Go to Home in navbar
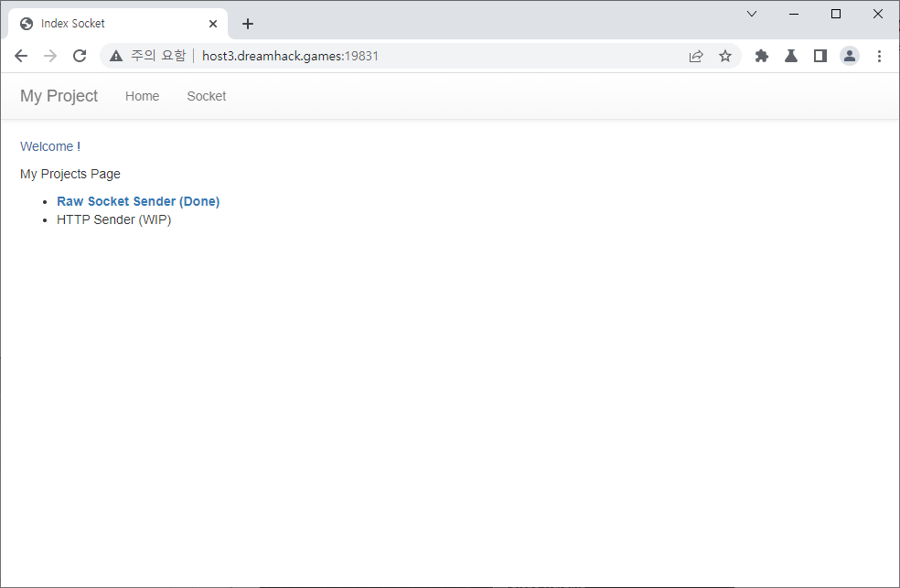 142,96
